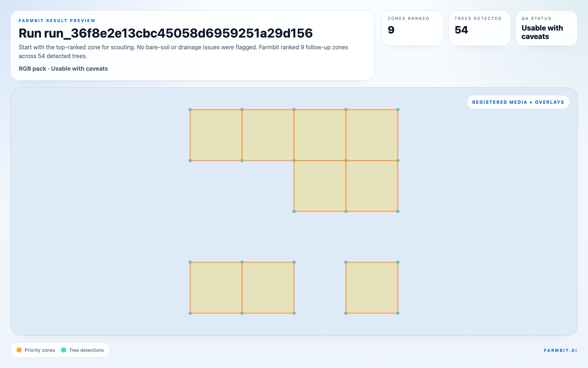Select the bottom-left priority zone square
Viewport: 588px width, 368px height.
point(216,288)
